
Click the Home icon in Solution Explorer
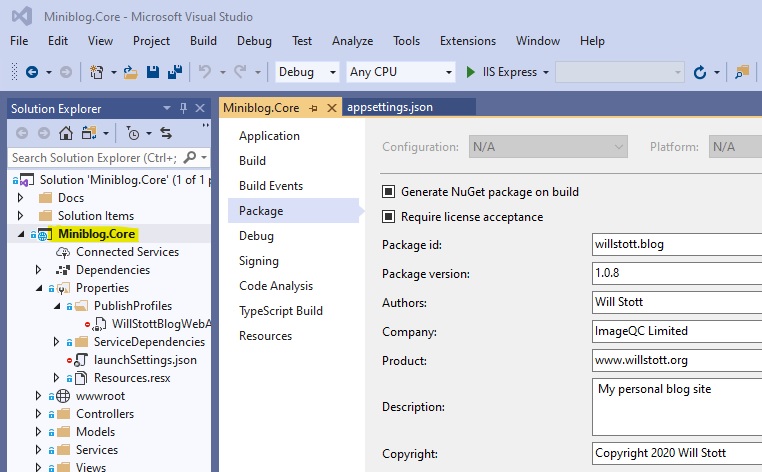click(66, 133)
